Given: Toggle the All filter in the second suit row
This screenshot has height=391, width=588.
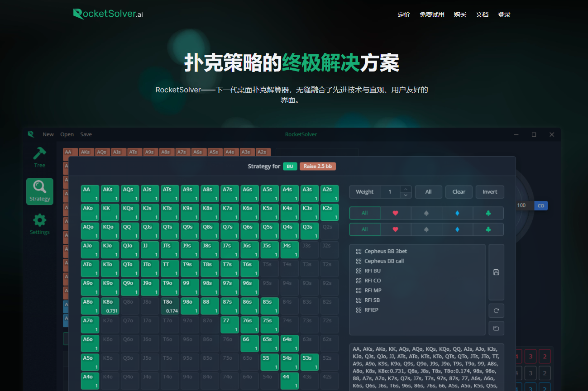Looking at the screenshot, I should (365, 229).
